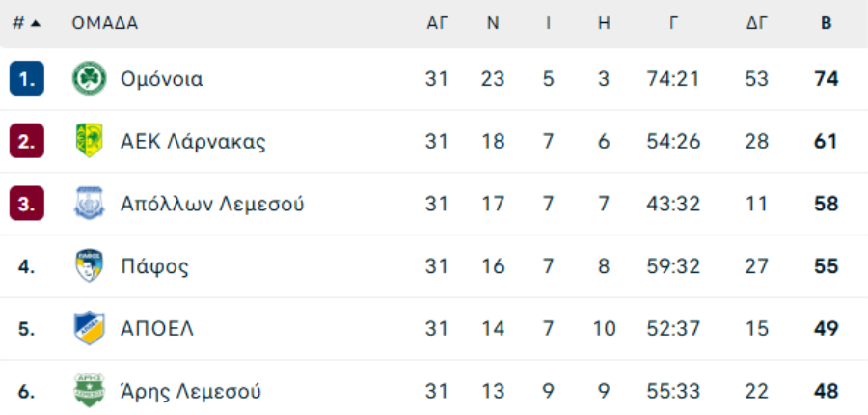Open the ΑΠΟΕΛ team link

pyautogui.click(x=157, y=328)
